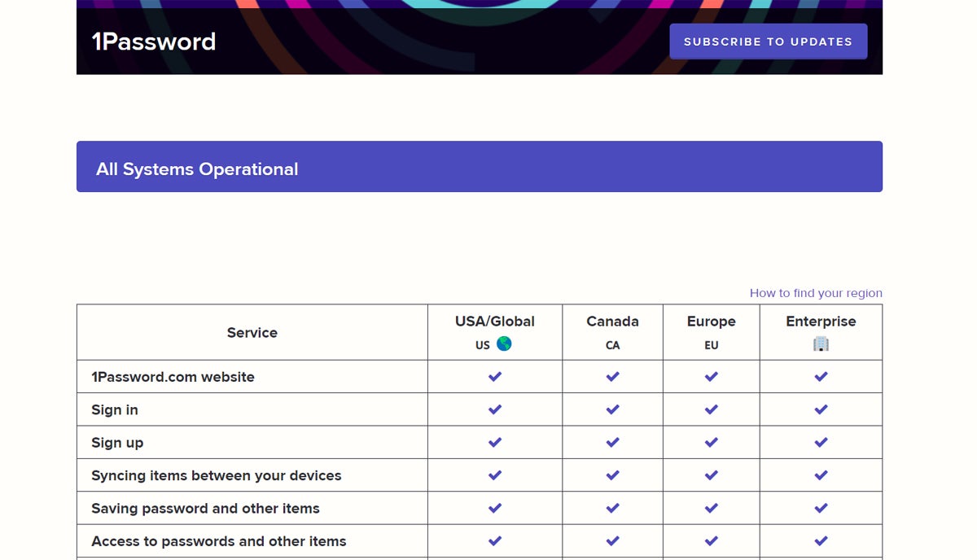Click the 'Sign up' service row label

click(117, 443)
